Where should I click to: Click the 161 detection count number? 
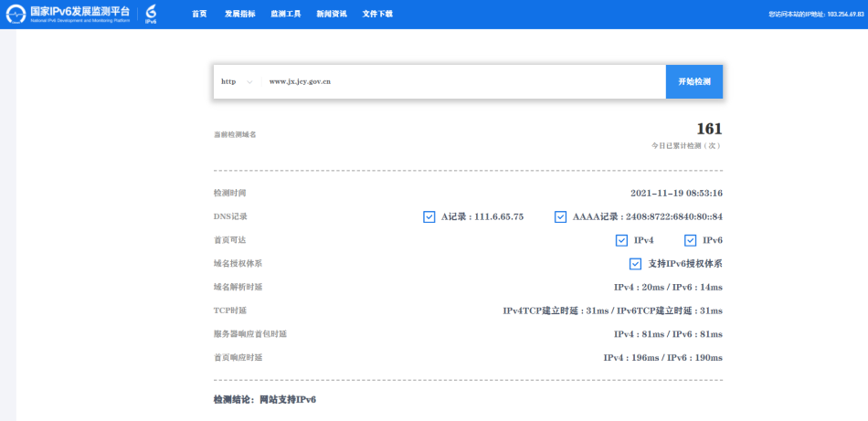point(709,129)
